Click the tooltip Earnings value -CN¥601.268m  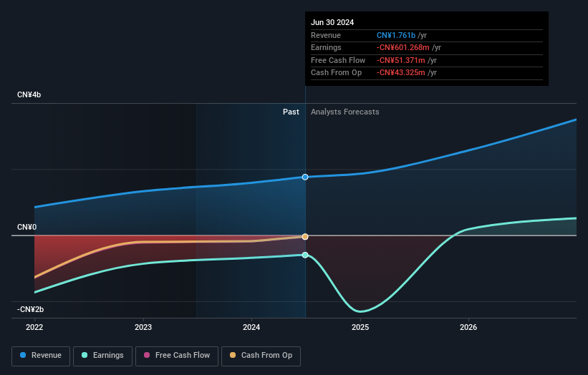point(406,48)
